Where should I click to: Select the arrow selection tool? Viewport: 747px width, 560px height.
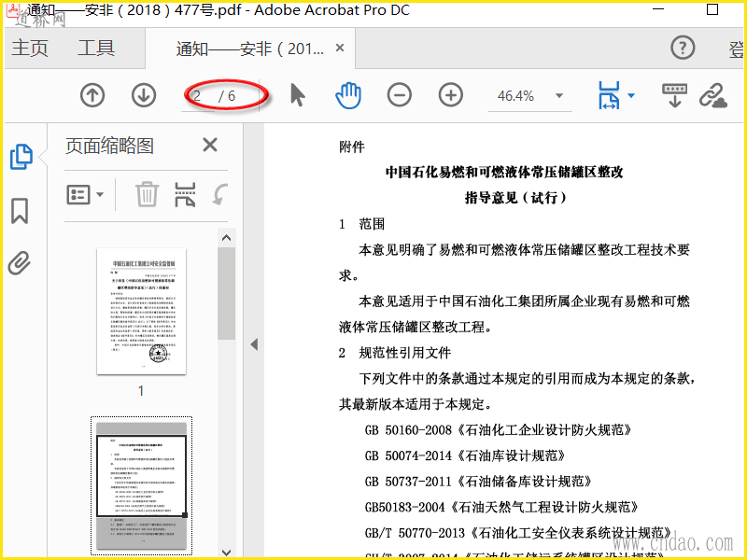297,95
